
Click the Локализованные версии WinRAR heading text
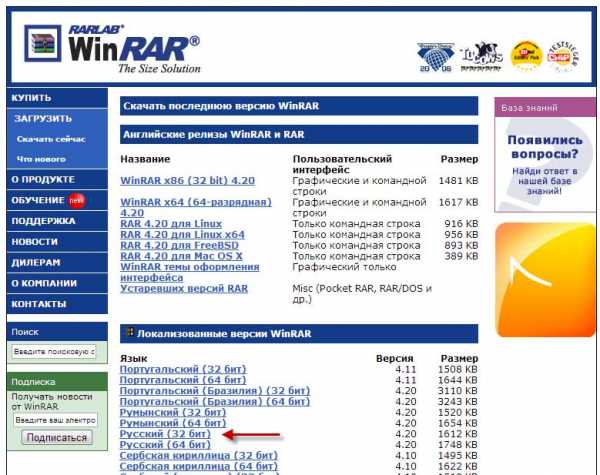224,333
